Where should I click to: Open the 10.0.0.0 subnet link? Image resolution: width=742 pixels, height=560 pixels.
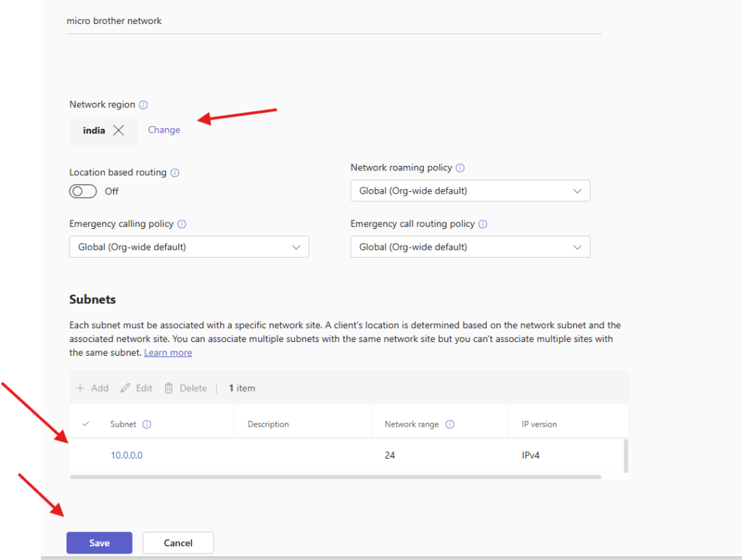[x=127, y=456]
